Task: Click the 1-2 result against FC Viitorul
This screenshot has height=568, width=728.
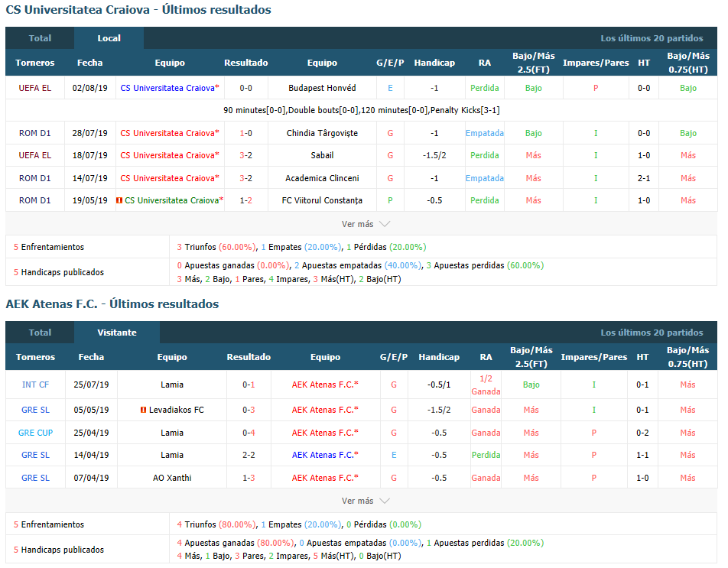Action: pos(246,200)
